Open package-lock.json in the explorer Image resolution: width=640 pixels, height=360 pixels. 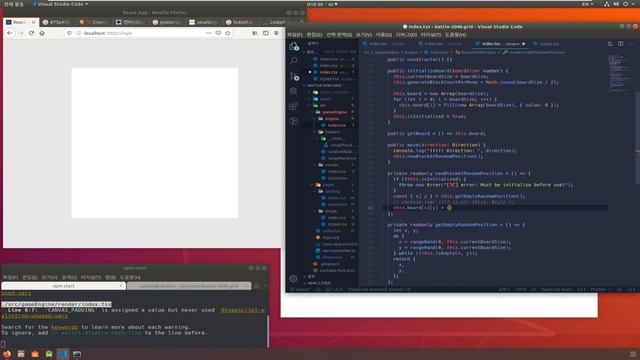coord(337,270)
